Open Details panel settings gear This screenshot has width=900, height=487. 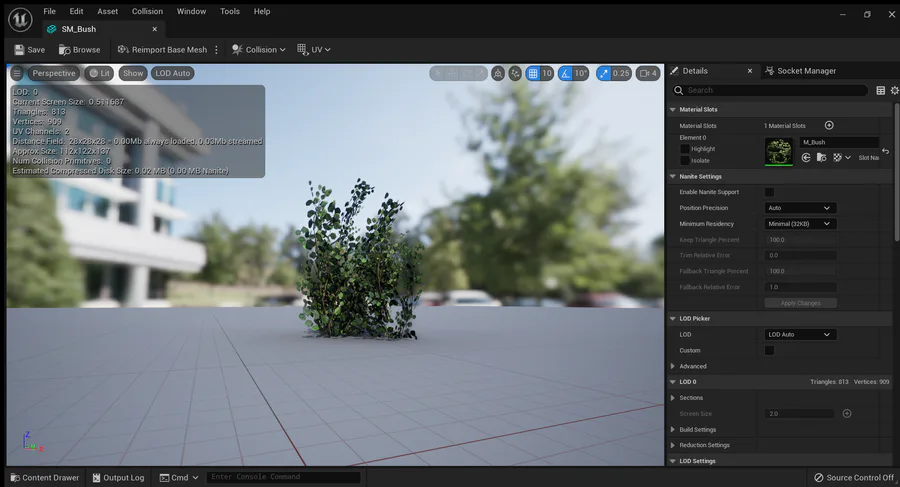894,90
